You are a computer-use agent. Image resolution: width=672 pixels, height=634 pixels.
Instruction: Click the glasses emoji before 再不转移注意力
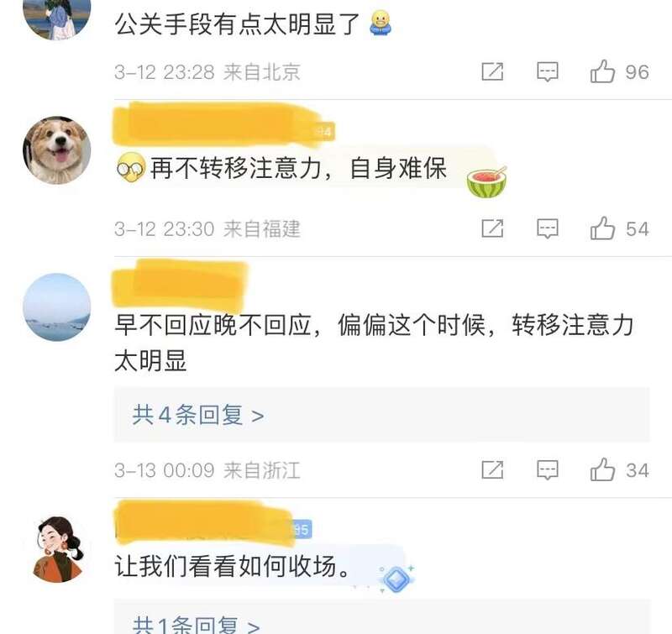(131, 168)
